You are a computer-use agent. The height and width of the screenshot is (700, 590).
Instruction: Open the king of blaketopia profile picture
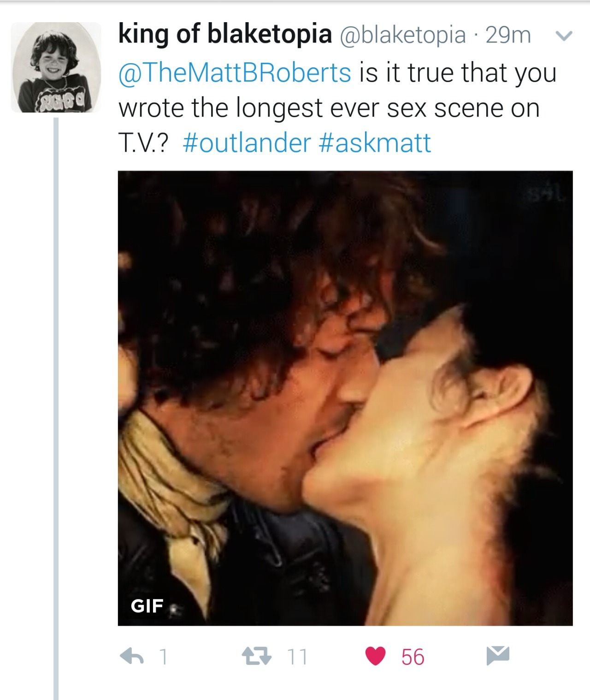pos(56,67)
